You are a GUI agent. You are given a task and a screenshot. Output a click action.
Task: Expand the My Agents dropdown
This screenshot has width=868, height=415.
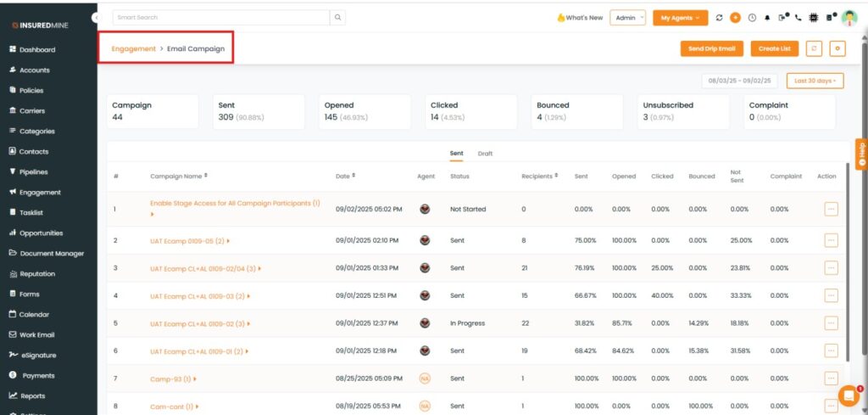coord(680,18)
